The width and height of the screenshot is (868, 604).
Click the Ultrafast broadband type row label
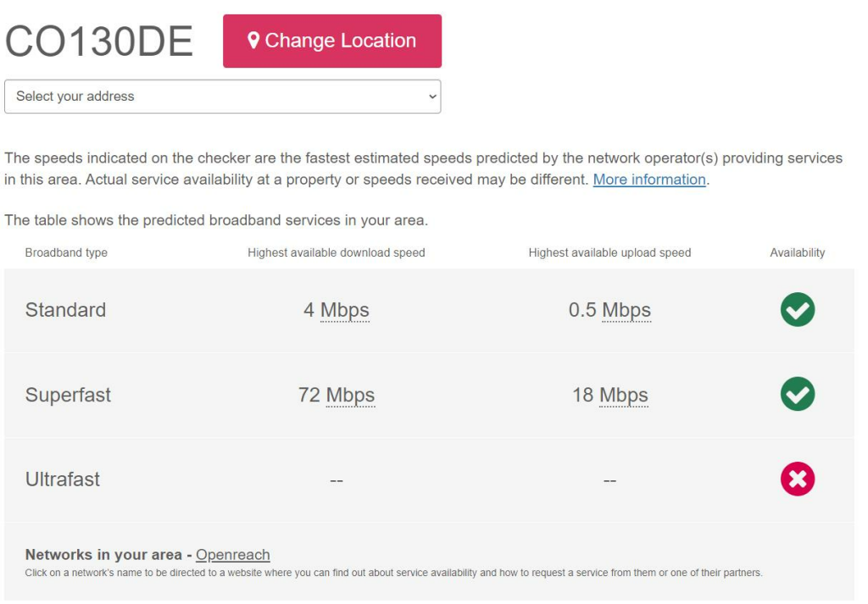coord(63,479)
